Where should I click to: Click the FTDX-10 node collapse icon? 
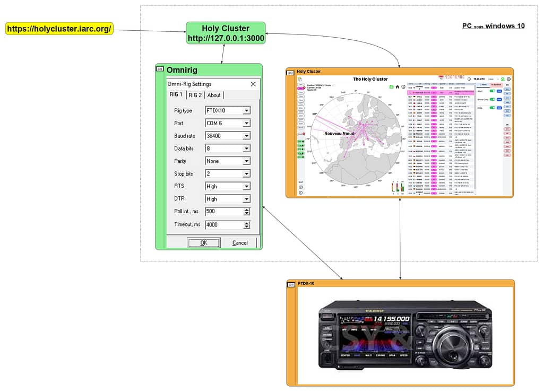[291, 285]
